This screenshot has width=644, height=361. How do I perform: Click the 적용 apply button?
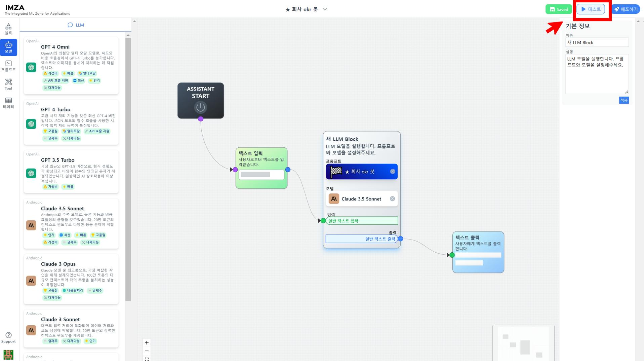(624, 100)
